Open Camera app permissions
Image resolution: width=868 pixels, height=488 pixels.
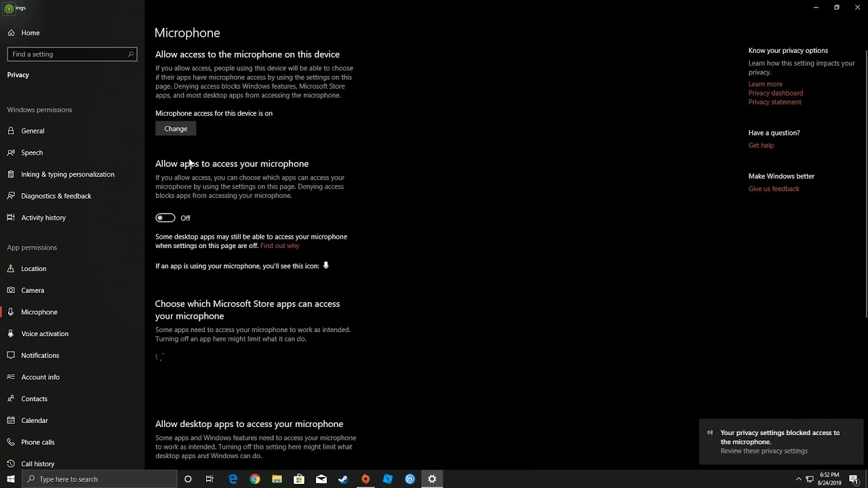26,290
